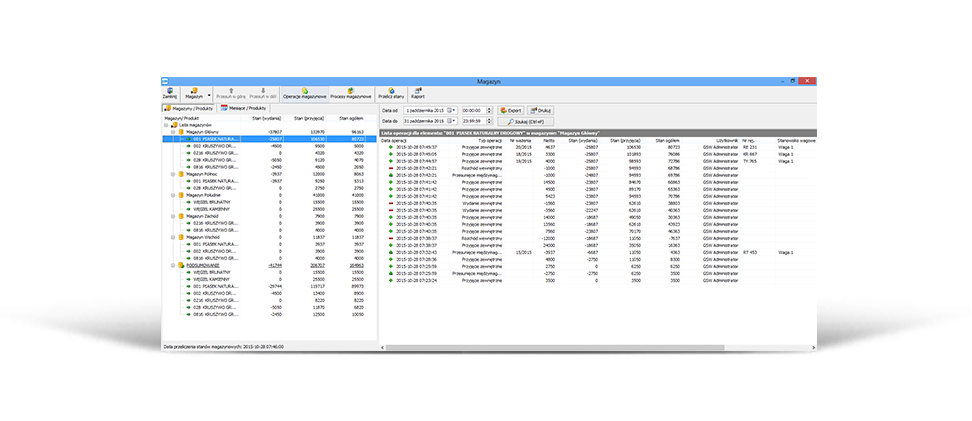972x421 pixels.
Task: Switch to the Miesiące / Produkty tab
Action: click(x=243, y=107)
